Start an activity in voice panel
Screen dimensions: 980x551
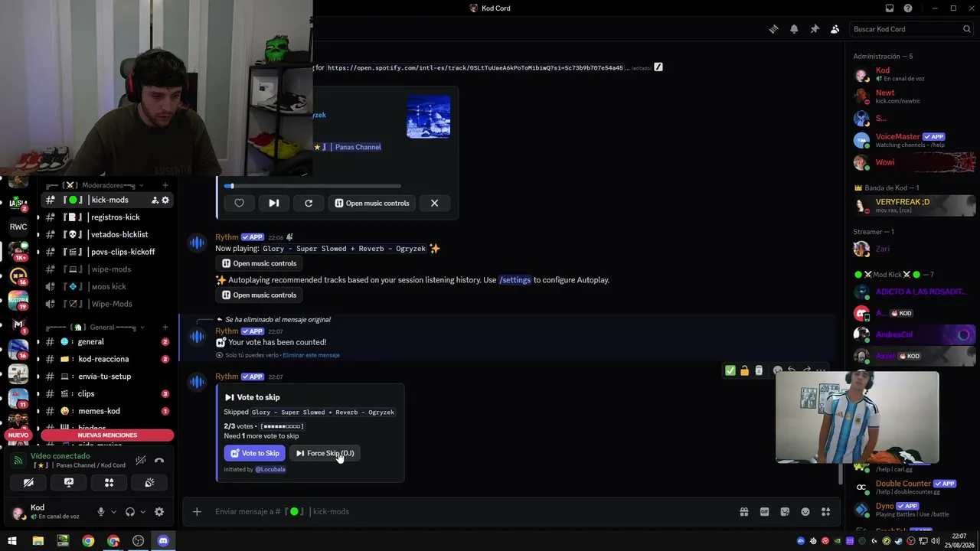(109, 483)
